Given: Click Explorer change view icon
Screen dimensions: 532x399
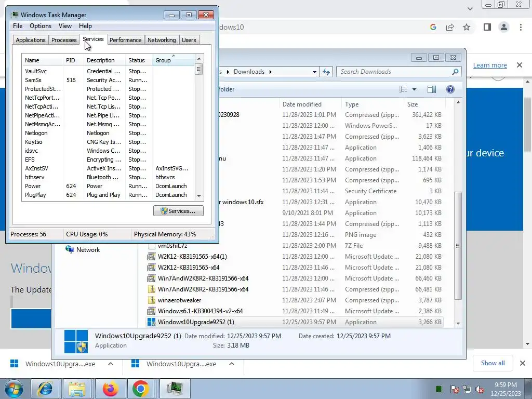Looking at the screenshot, I should coord(403,89).
